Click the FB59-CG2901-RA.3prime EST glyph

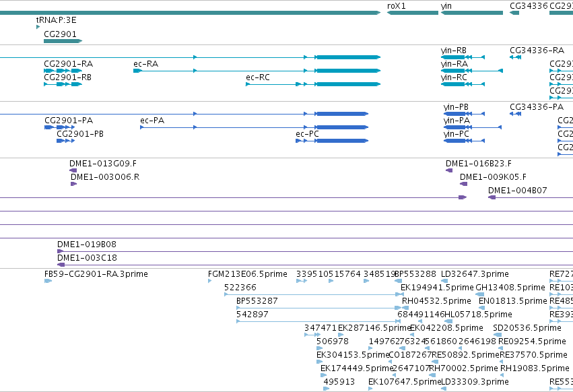pyautogui.click(x=48, y=281)
